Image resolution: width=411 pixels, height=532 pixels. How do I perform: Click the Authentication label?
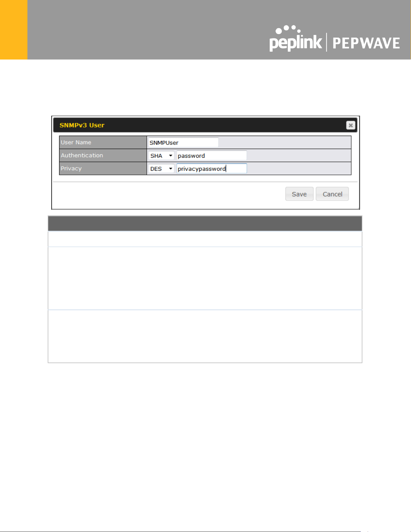pos(82,155)
